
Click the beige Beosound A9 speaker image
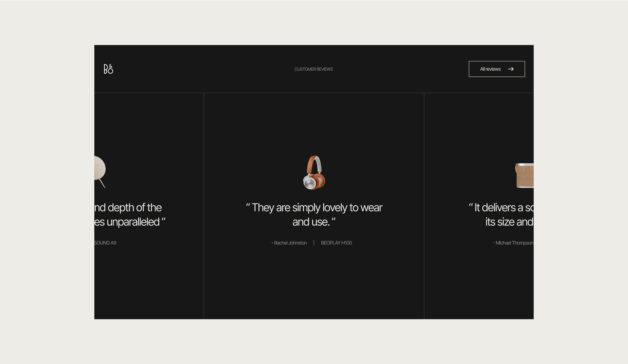100,172
